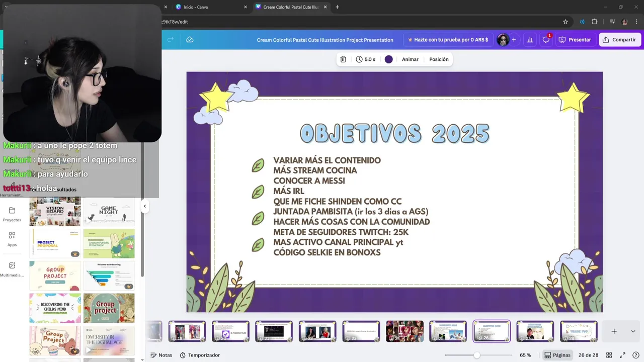Open the purple background color swatch
Image resolution: width=644 pixels, height=362 pixels.
[x=389, y=59]
